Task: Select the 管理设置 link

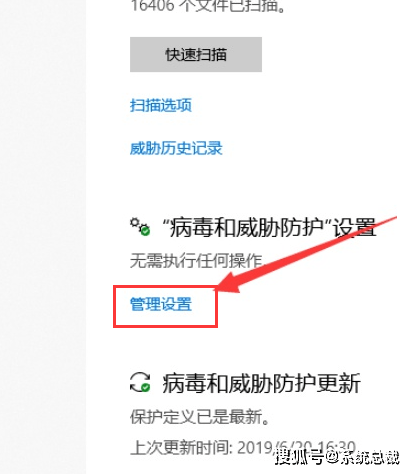Action: click(x=161, y=304)
